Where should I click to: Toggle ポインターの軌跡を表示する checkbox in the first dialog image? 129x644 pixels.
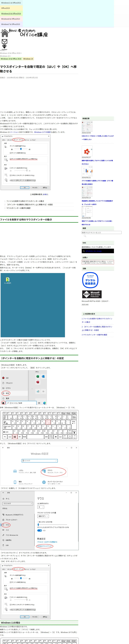click(11, 168)
